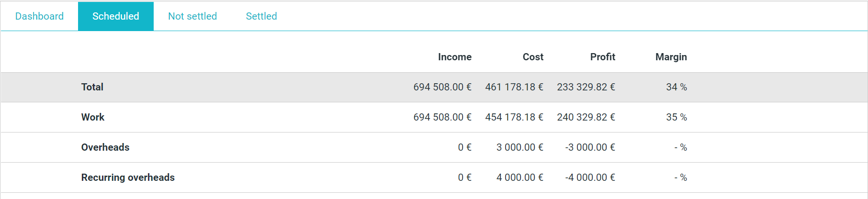Click Work cost 454 178.18 € value
The image size is (868, 199).
(514, 117)
